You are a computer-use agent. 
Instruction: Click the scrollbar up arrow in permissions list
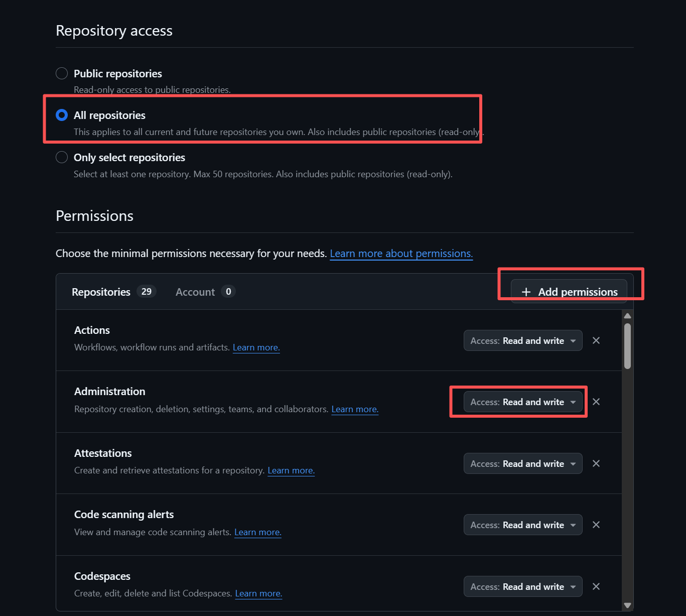pos(627,316)
